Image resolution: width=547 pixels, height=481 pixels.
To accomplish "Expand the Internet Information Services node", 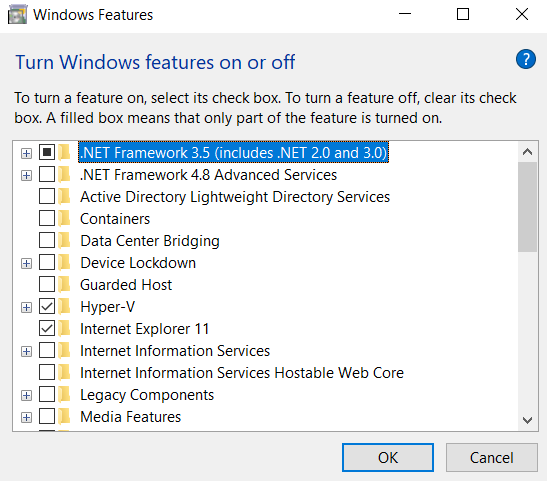I will (26, 351).
